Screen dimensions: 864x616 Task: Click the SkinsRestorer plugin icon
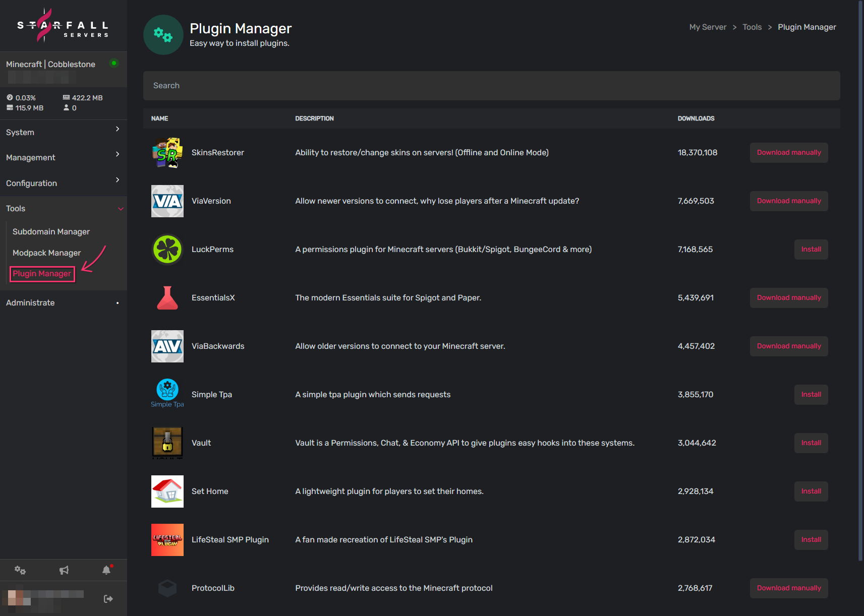click(x=167, y=153)
